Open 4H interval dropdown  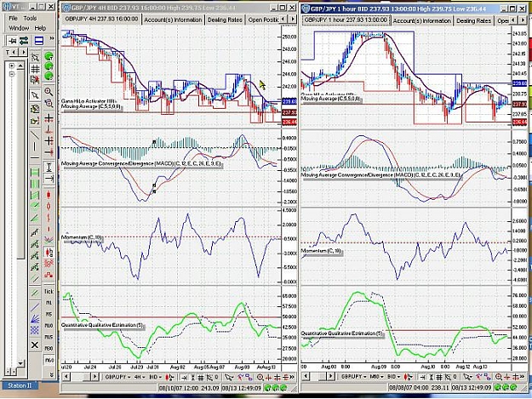(139, 377)
